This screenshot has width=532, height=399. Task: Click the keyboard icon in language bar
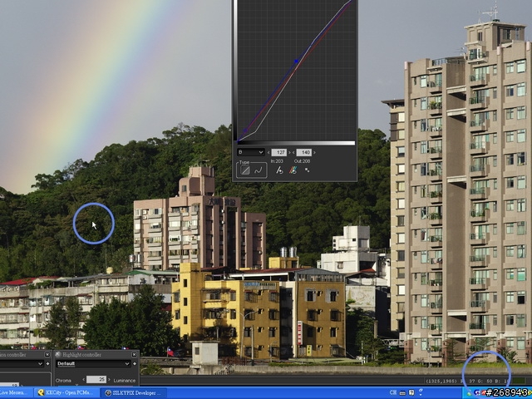[402, 393]
